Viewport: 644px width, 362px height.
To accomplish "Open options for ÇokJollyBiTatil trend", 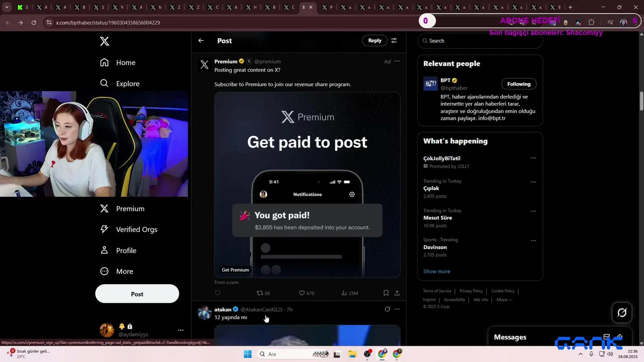I will 533,158.
